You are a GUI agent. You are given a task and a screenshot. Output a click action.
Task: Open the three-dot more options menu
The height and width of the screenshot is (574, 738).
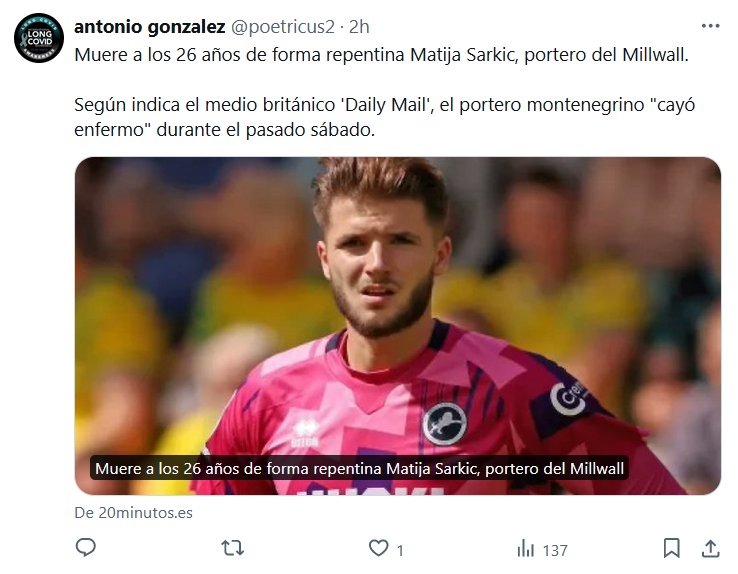710,25
